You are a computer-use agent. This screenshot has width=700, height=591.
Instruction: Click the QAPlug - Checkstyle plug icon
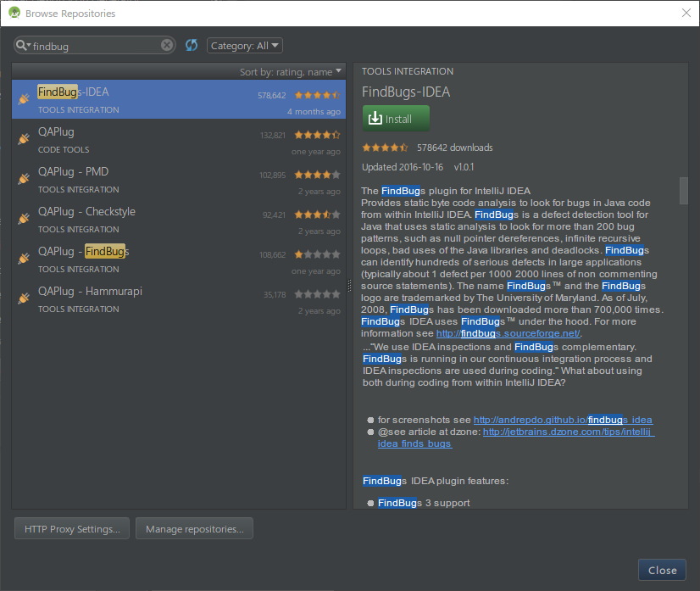click(24, 219)
